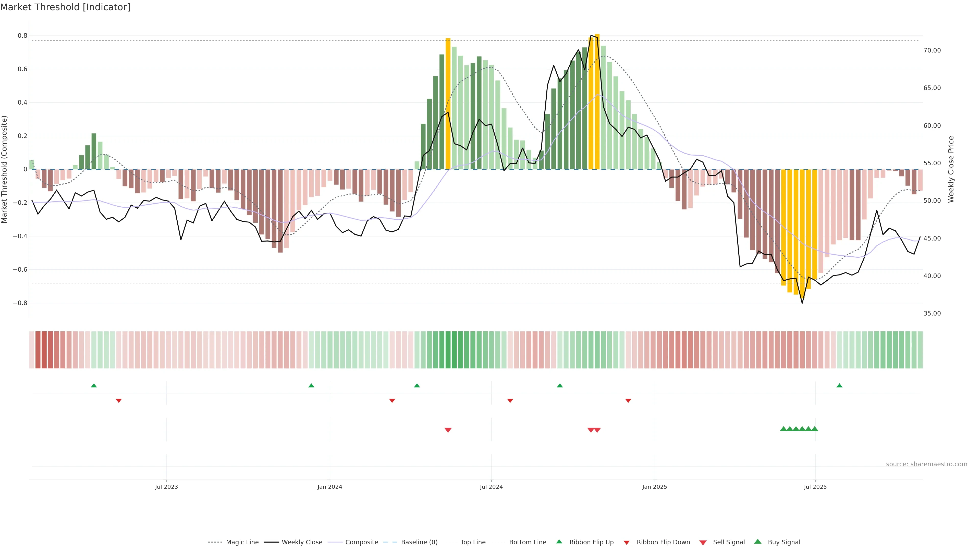
Task: Click the first red Ribbon Flip Down marker
Action: tap(119, 401)
